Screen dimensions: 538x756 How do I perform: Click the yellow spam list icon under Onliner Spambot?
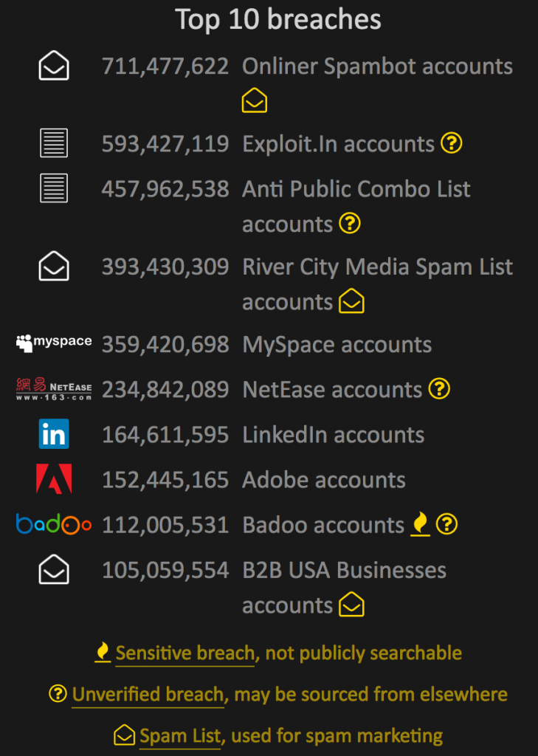point(255,100)
